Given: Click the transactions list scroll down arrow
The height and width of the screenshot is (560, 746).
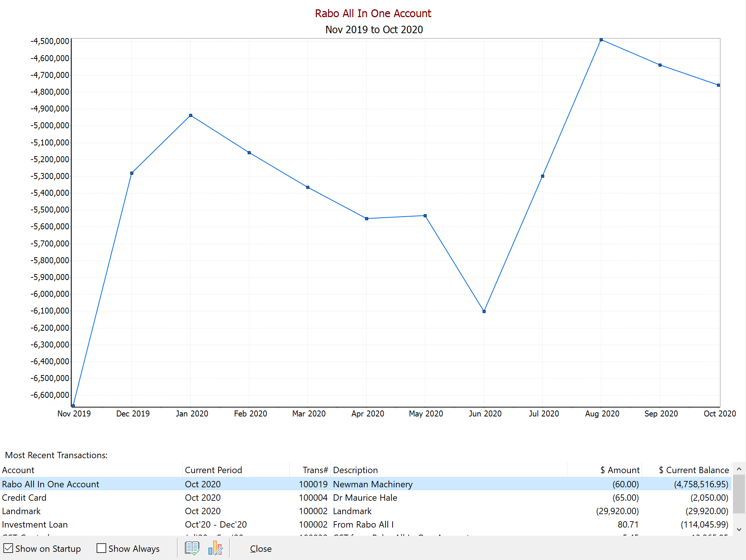Looking at the screenshot, I should (x=739, y=529).
